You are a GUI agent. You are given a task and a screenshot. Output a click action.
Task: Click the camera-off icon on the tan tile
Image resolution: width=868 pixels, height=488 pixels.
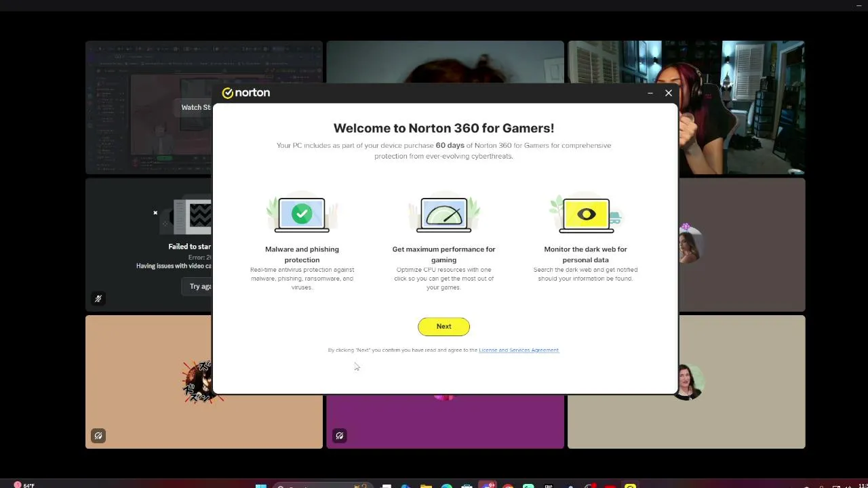point(98,436)
